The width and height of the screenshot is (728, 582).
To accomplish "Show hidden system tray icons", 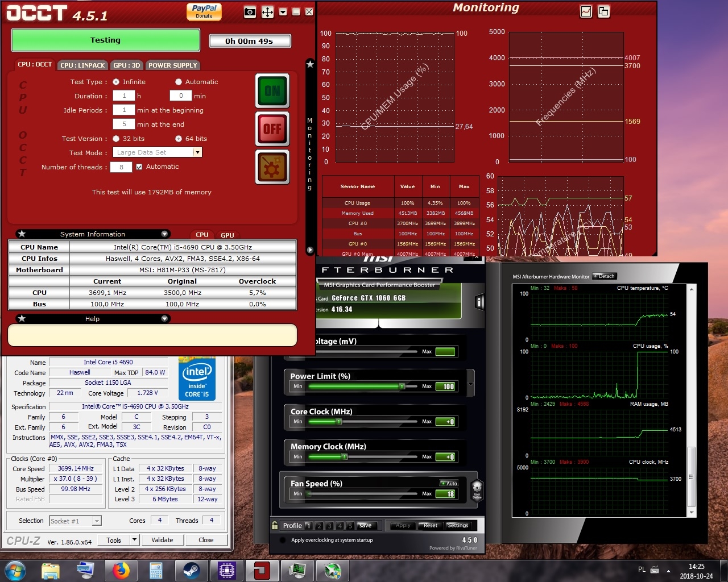I will point(669,571).
